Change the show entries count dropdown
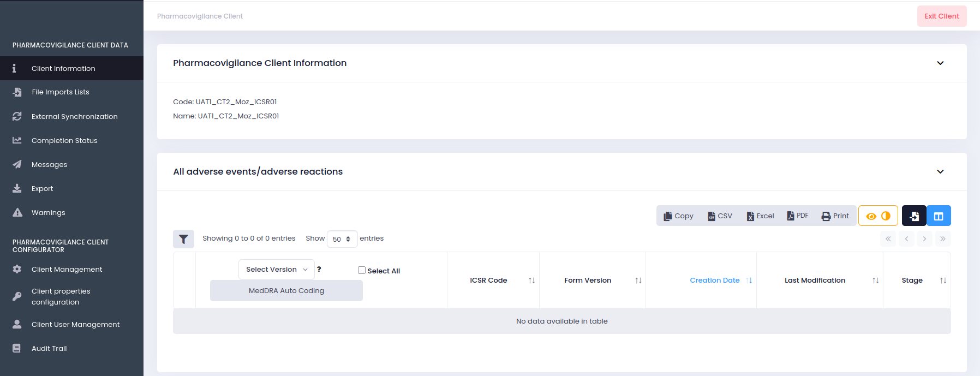The height and width of the screenshot is (376, 980). click(x=342, y=239)
